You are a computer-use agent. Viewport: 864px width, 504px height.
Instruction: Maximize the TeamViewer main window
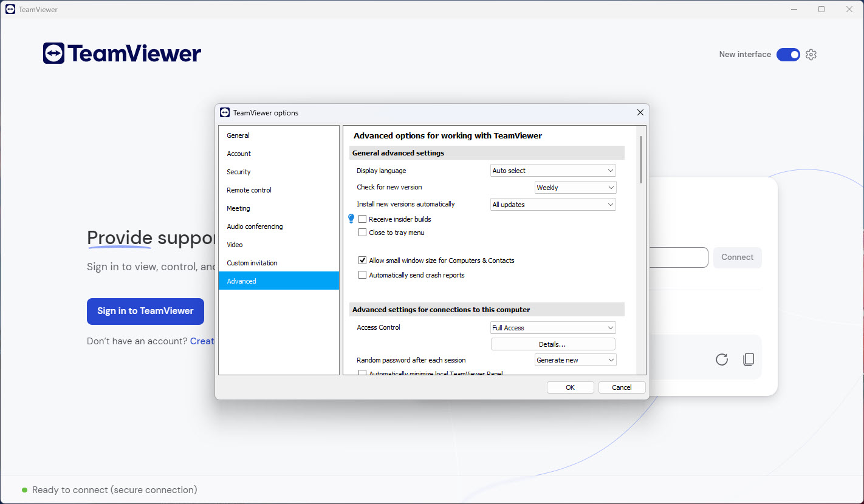coord(821,9)
